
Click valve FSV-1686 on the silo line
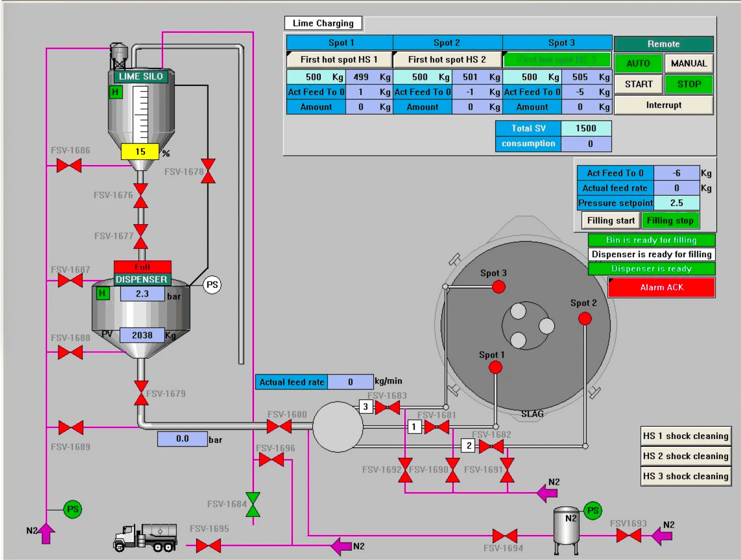click(69, 166)
